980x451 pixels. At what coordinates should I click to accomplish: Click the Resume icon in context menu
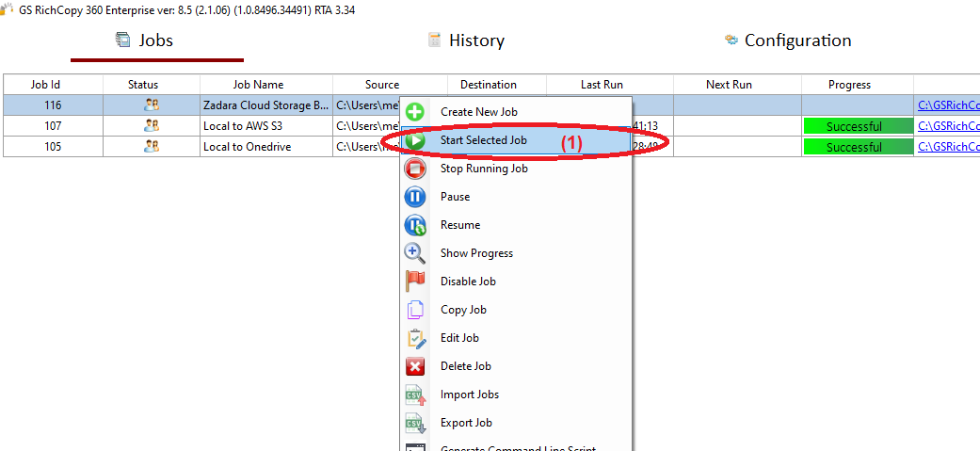pyautogui.click(x=414, y=225)
